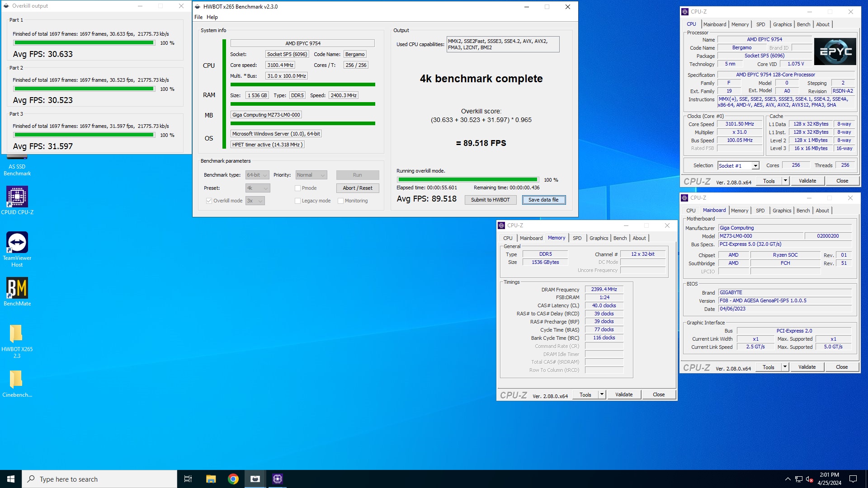Open Graphics tab in CPU-Z Mainboard window
Viewport: 868px width, 488px height.
click(782, 211)
